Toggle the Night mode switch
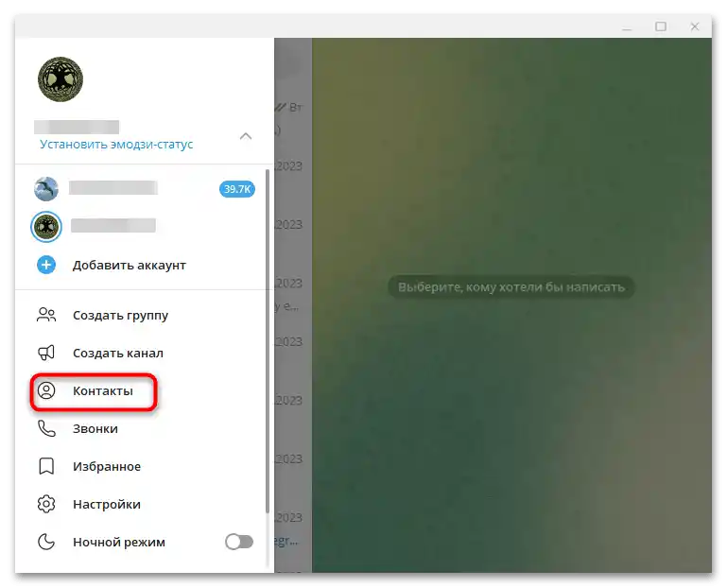727x588 pixels. 239,542
